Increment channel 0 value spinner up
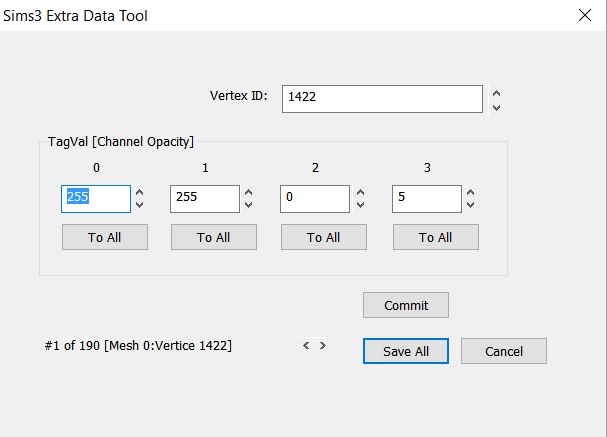This screenshot has height=437, width=607. [x=139, y=192]
